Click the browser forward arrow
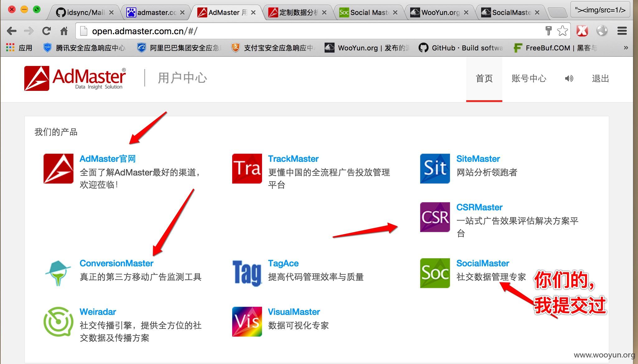The image size is (638, 364). 29,31
